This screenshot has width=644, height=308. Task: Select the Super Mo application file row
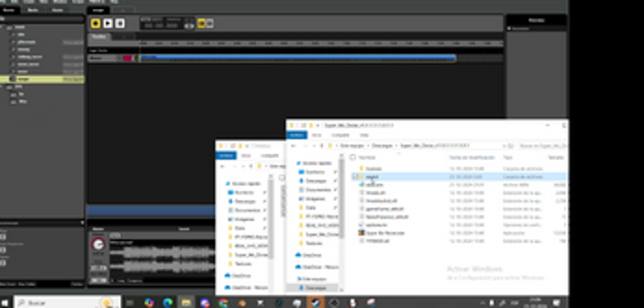coord(458,232)
